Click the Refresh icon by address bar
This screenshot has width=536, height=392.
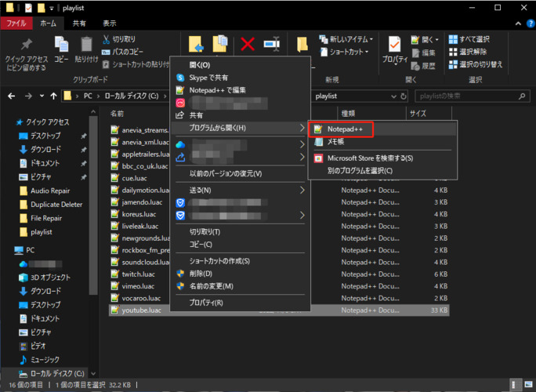click(404, 96)
